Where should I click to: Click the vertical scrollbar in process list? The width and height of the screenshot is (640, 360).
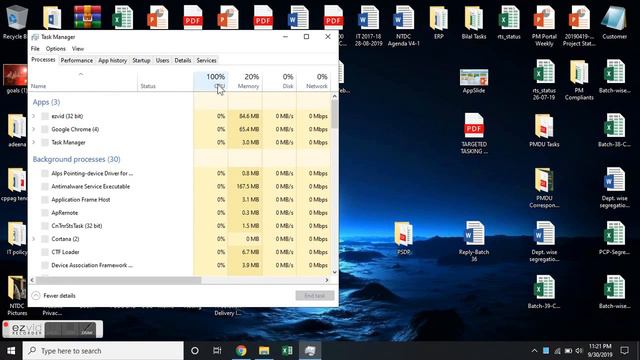[335, 115]
